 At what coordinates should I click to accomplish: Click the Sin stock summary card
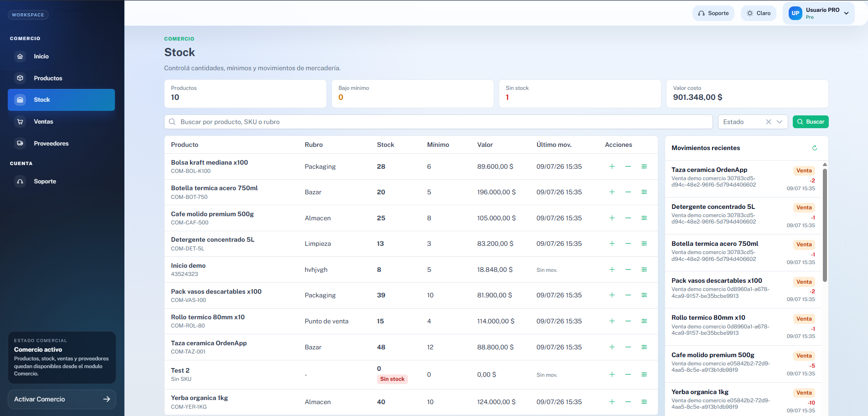(580, 94)
